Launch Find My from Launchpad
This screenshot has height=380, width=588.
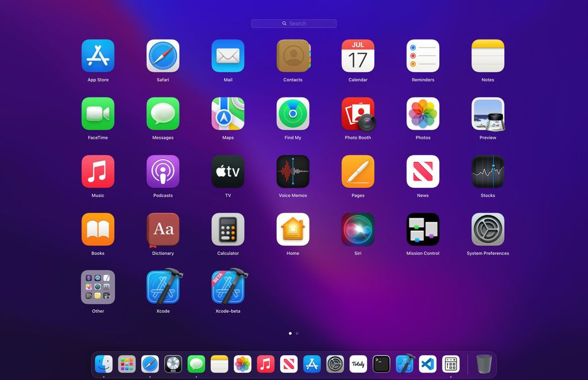(x=293, y=114)
